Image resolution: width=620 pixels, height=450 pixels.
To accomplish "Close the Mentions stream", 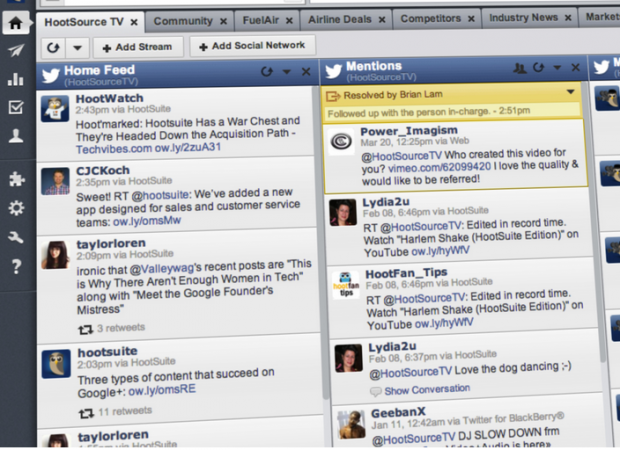I will point(576,68).
